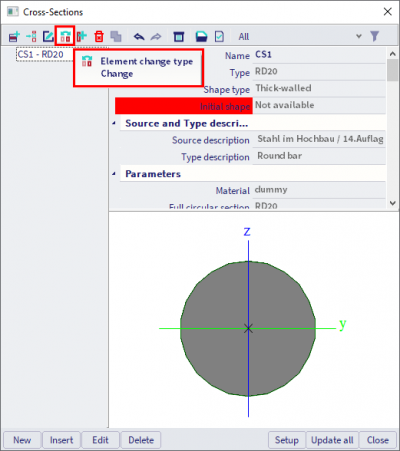Collapse the Parameters group
This screenshot has width=400, height=451.
(114, 174)
